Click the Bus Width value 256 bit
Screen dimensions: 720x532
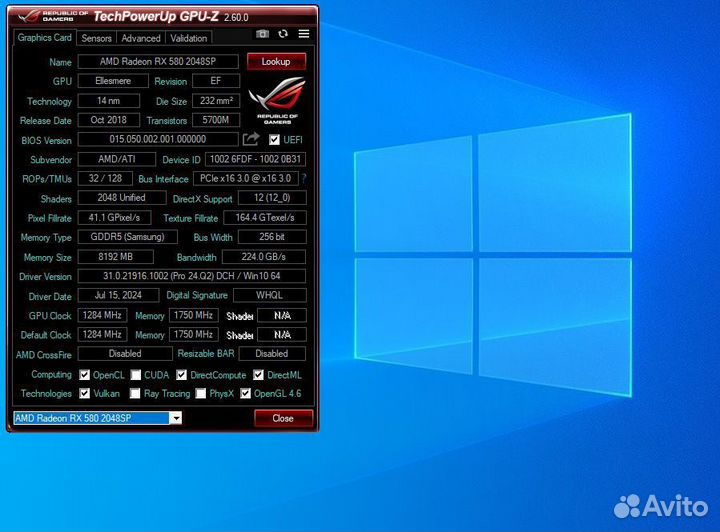coord(272,237)
